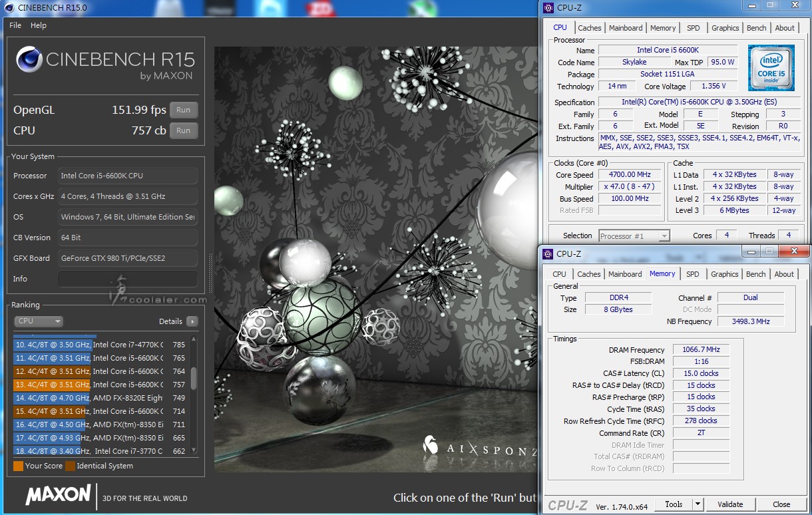
Task: Click the orange Your Score swatch
Action: 18,466
